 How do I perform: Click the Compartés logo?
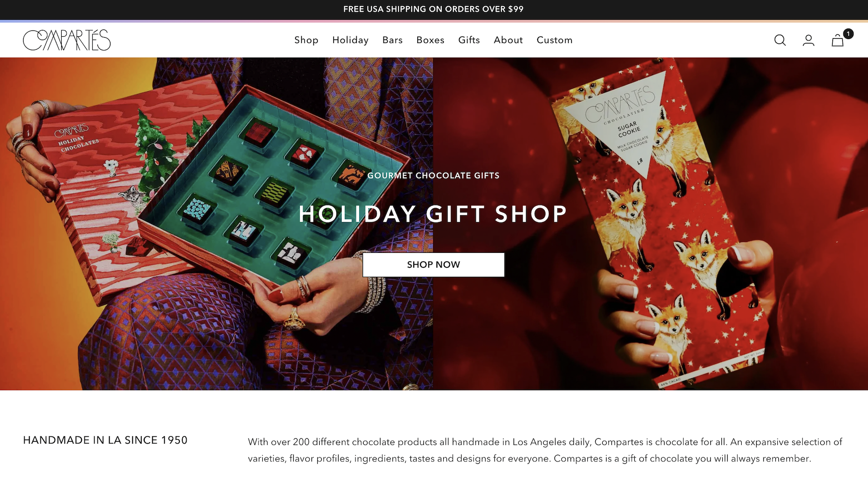(x=67, y=40)
